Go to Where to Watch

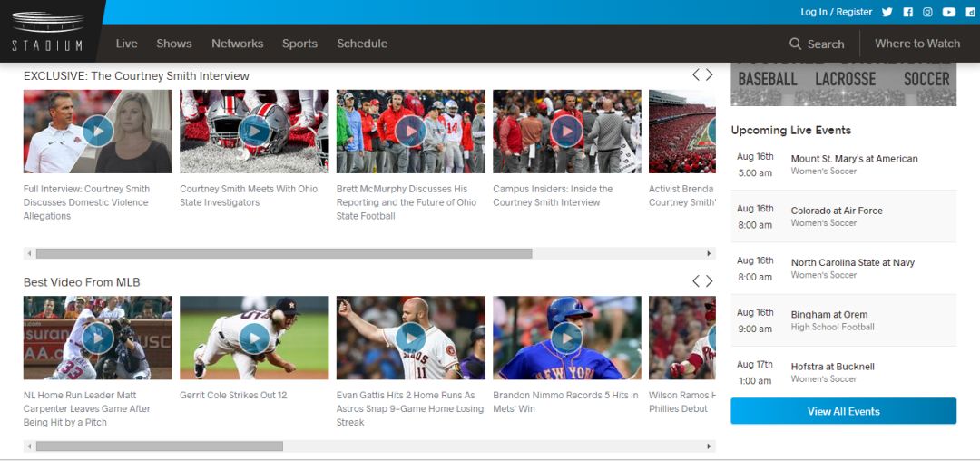pos(916,44)
